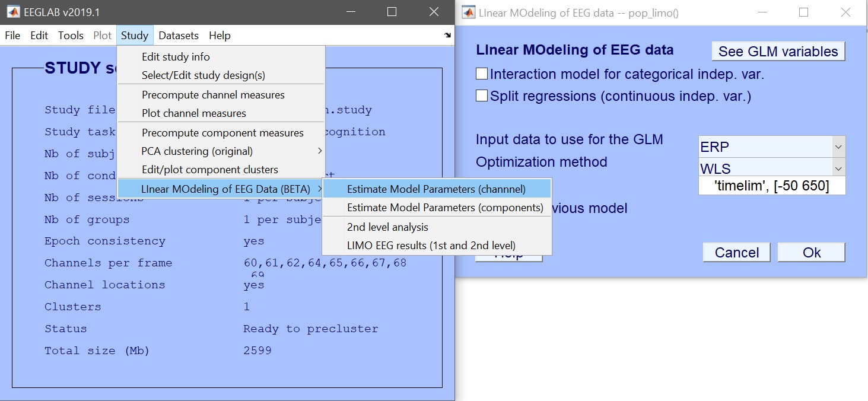Viewport: 868px width, 401px height.
Task: Open the Tools menu
Action: click(71, 36)
